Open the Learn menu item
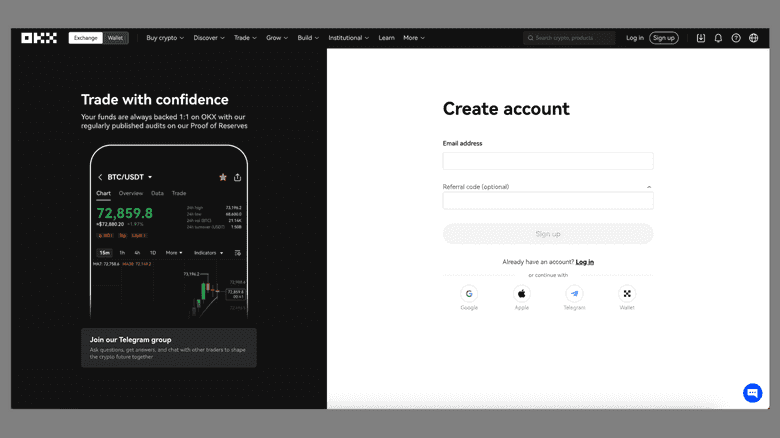The width and height of the screenshot is (780, 438). [386, 38]
